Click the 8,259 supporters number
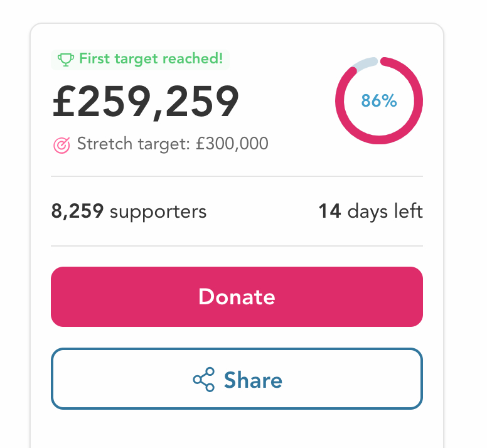Screen dimensions: 487x448 (x=77, y=211)
